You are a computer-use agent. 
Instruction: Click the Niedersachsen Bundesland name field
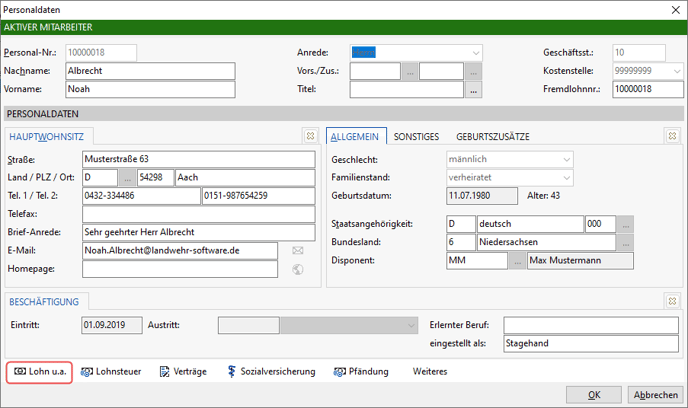tap(546, 242)
